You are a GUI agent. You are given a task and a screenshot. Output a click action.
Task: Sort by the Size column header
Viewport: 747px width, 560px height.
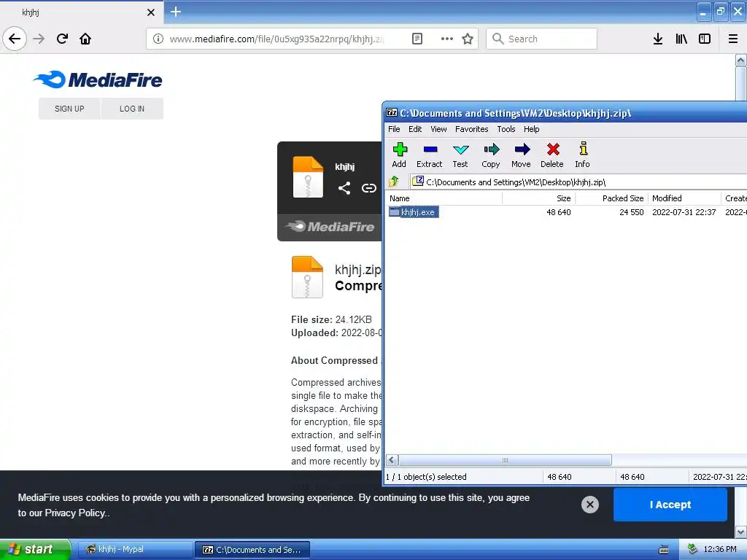pyautogui.click(x=539, y=198)
